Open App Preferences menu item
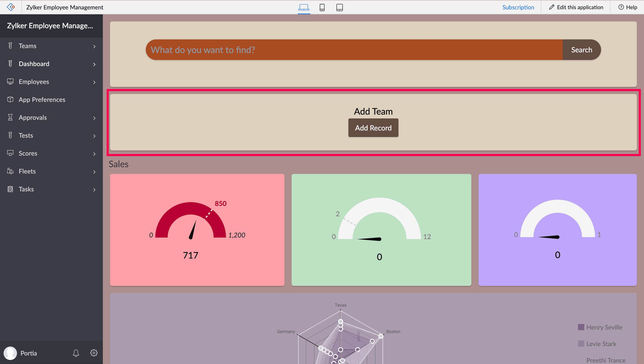 42,100
